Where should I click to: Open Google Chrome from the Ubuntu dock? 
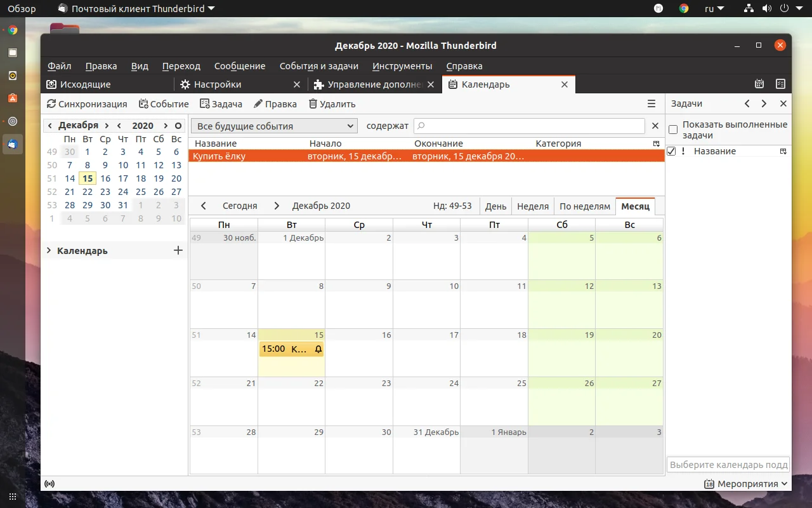13,30
